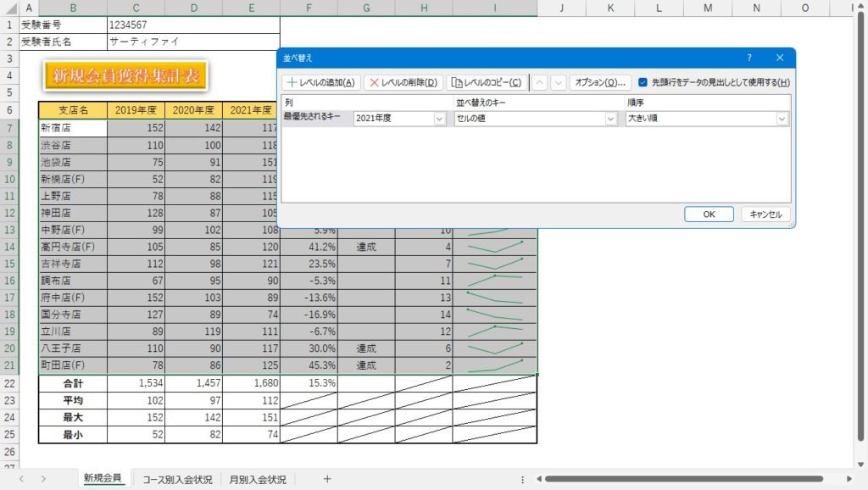
Task: Open the オプション sort options button
Action: click(600, 82)
